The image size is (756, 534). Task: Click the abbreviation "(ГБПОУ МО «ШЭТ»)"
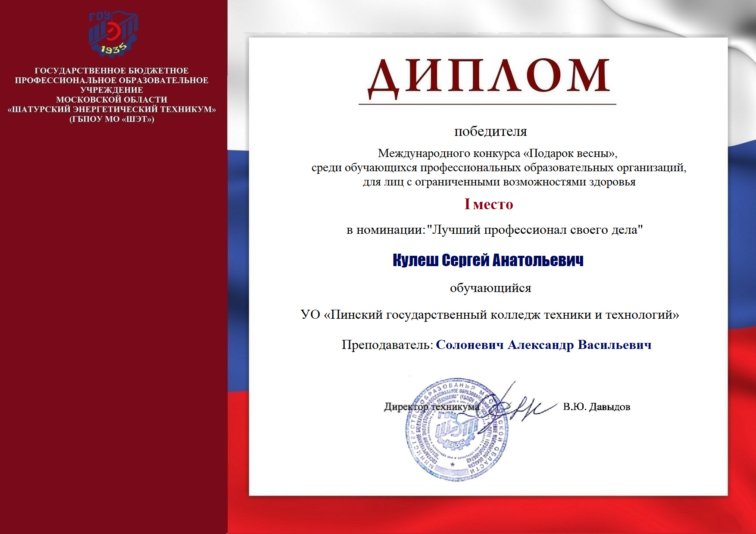click(x=112, y=119)
